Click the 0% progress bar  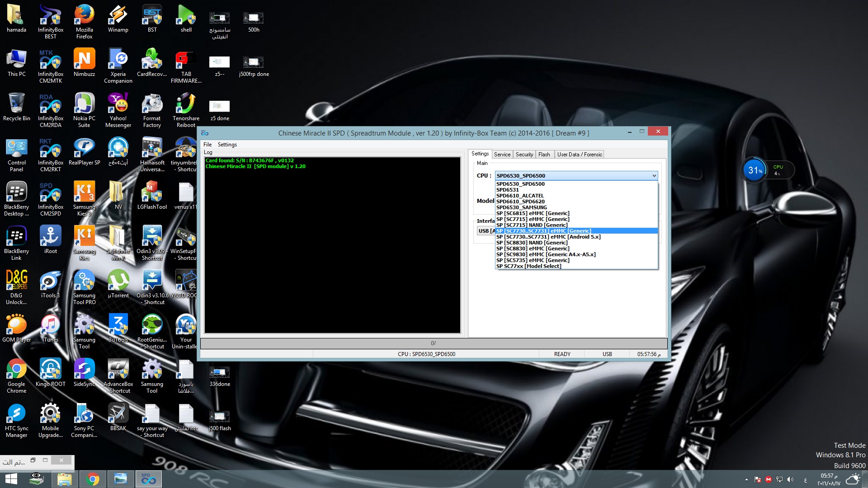[x=434, y=343]
